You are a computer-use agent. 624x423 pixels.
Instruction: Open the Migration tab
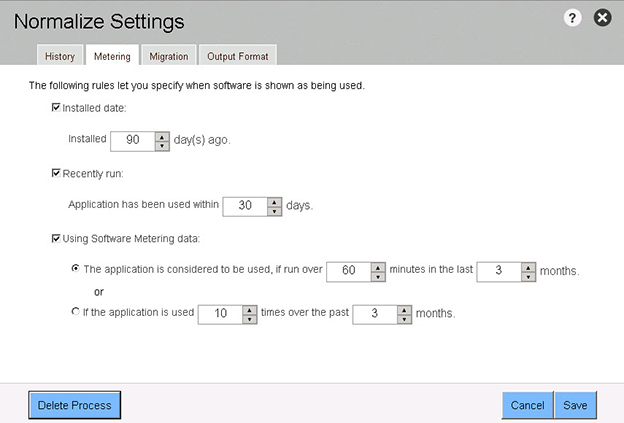click(168, 56)
